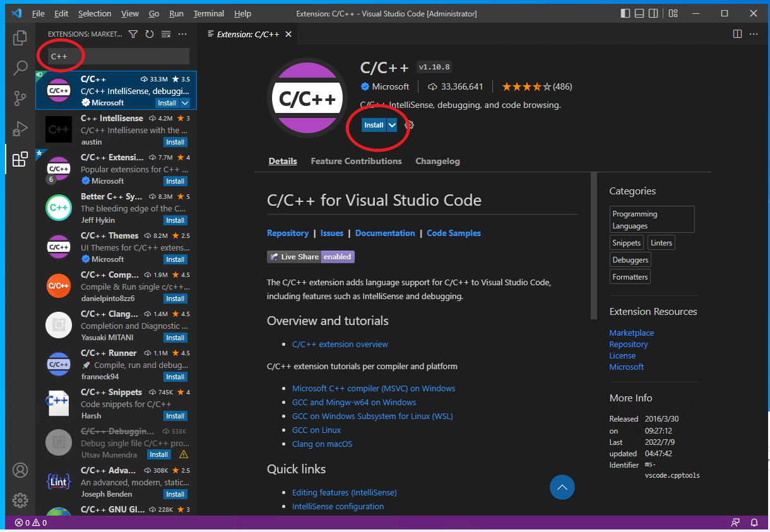Screen dimensions: 770x532
Task: Switch to the Feature Contributions tab
Action: click(356, 161)
